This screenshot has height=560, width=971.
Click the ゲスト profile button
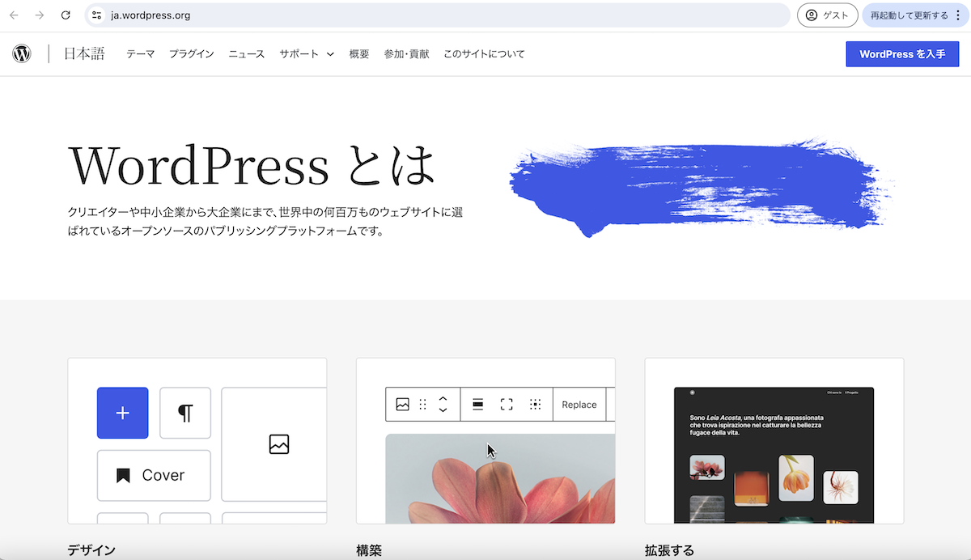tap(828, 15)
